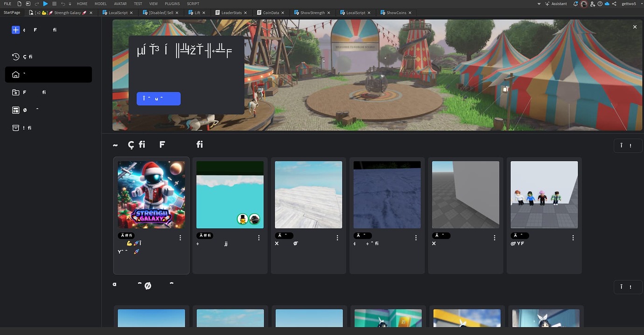Open the notifications bell icon
Image resolution: width=644 pixels, height=335 pixels.
(576, 4)
